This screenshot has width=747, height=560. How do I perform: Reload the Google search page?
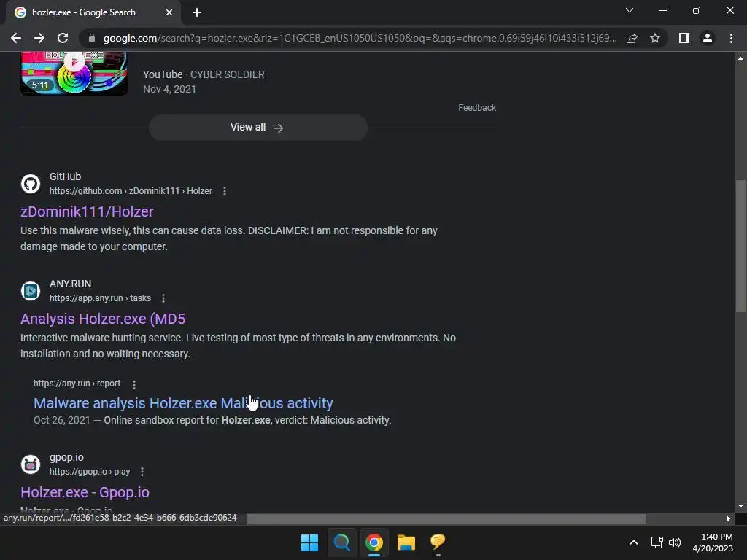[63, 38]
